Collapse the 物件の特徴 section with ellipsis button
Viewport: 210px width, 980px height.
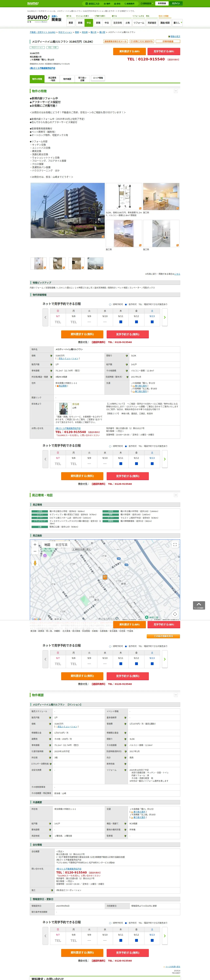coord(176,91)
